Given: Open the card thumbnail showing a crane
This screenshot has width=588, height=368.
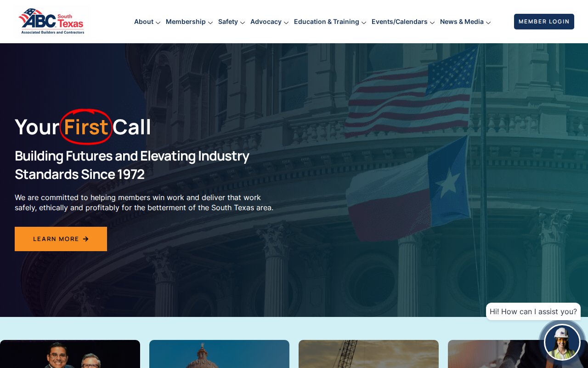Looking at the screenshot, I should click(368, 354).
